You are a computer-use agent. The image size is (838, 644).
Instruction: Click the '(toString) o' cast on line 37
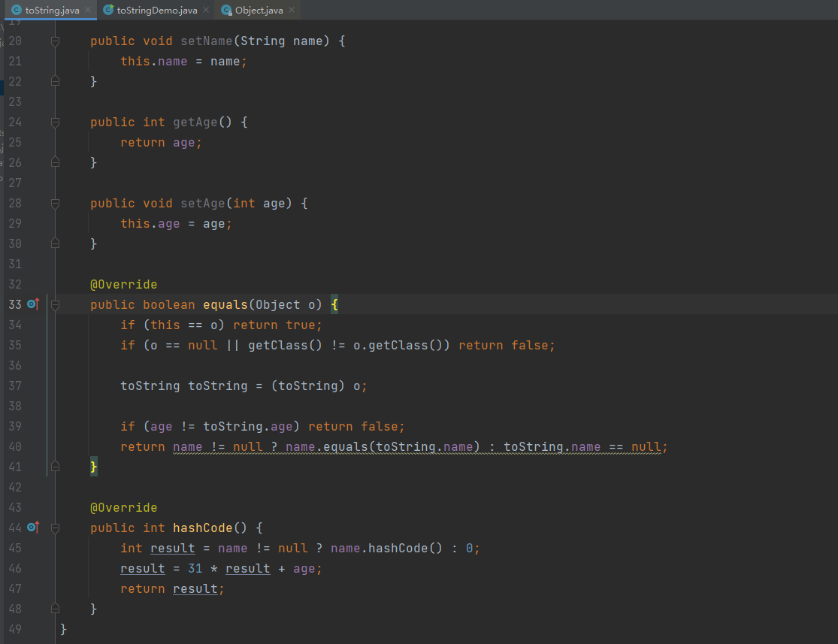point(316,385)
